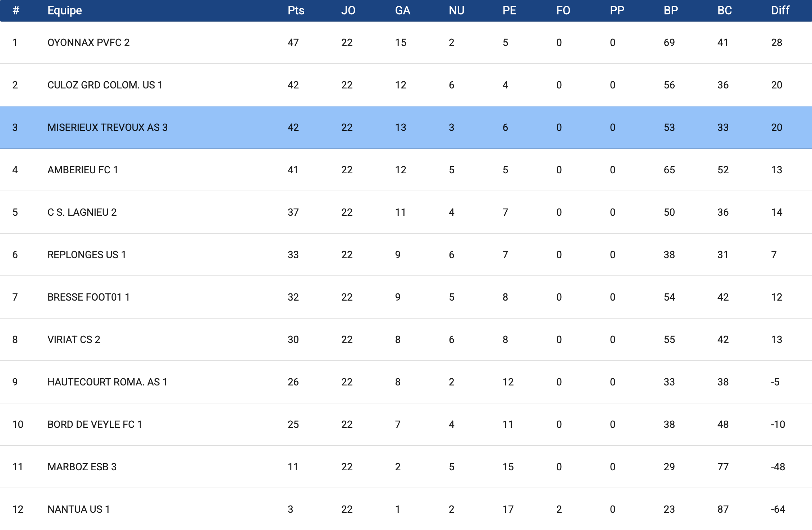Image resolution: width=812 pixels, height=530 pixels.
Task: Click BORD DE VEYLE FC 1
Action: point(95,424)
